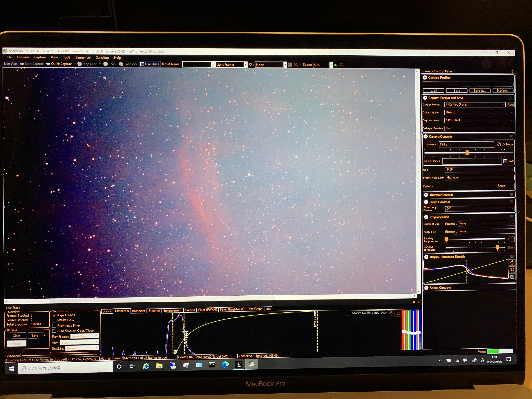Click the Pause capture icon
This screenshot has height=399, width=532.
[x=105, y=64]
